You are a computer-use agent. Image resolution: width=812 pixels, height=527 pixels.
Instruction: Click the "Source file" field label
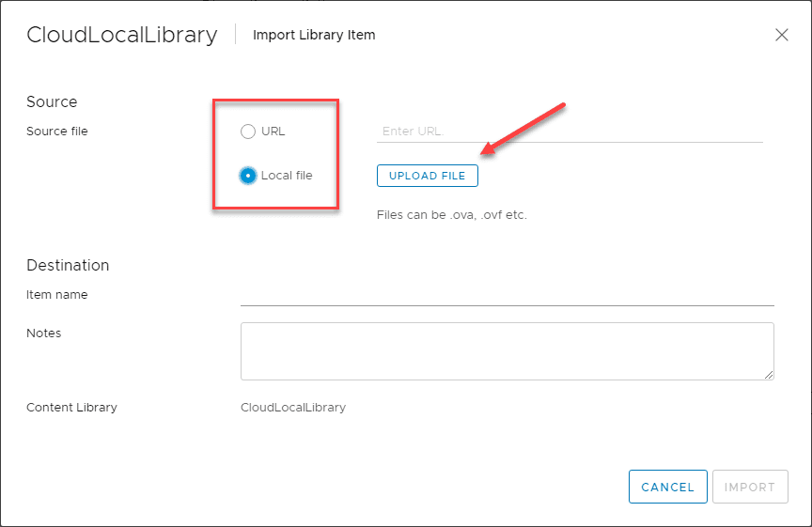click(x=57, y=132)
